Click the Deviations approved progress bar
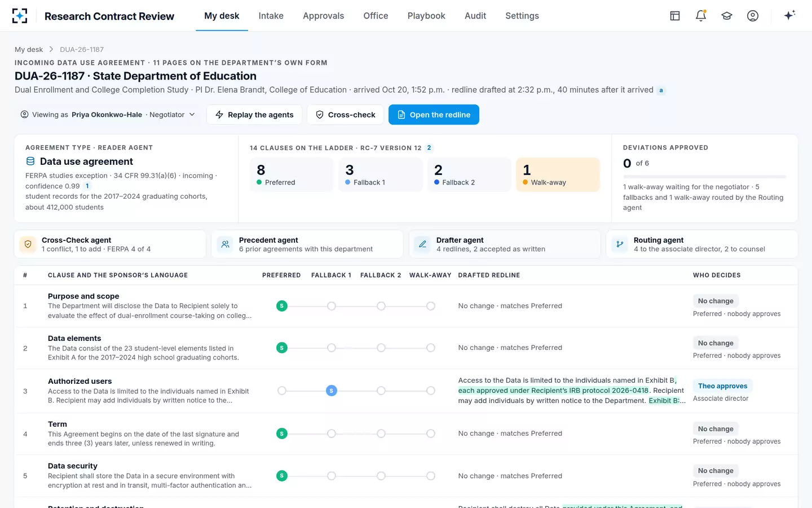This screenshot has height=508, width=812. click(x=704, y=177)
